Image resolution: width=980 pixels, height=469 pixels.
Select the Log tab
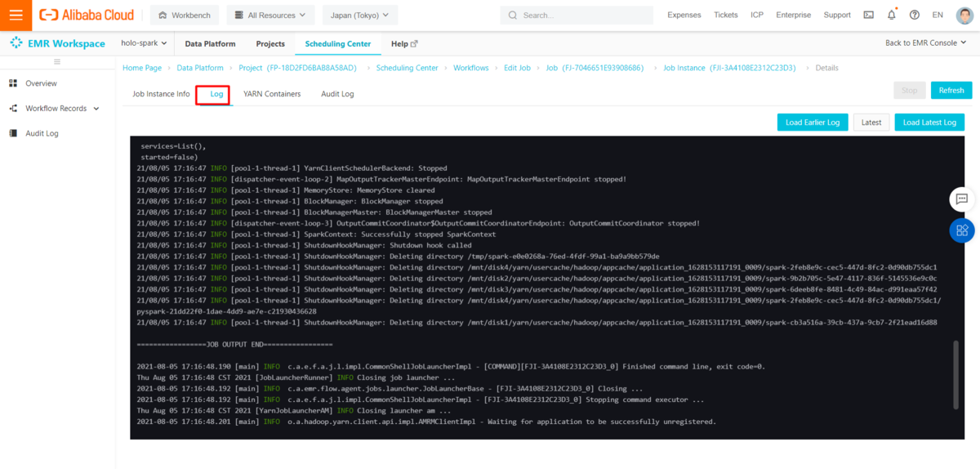216,94
